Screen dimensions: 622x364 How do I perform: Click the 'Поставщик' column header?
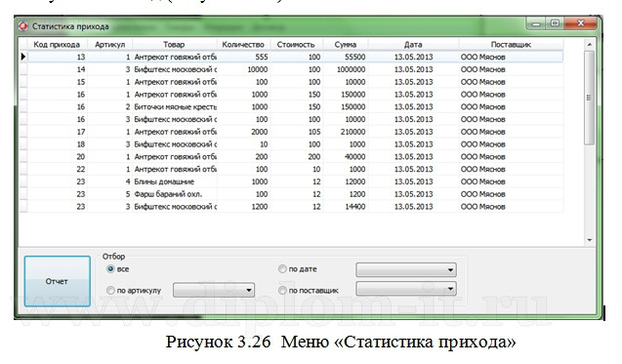[511, 45]
